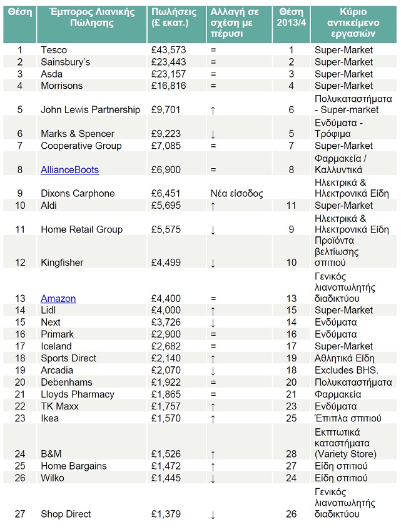Select the '(Variety Store)' description for B&M
401x532 pixels.
345,454
